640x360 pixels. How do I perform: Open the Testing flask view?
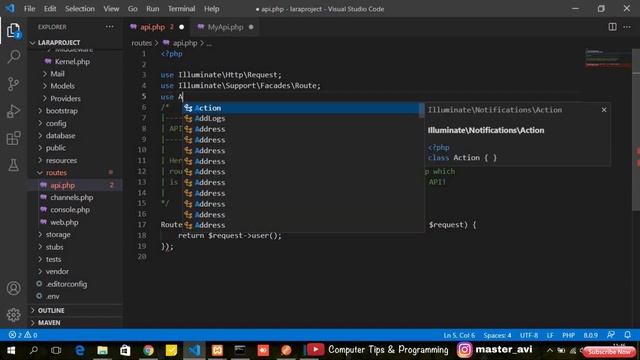coord(13,165)
